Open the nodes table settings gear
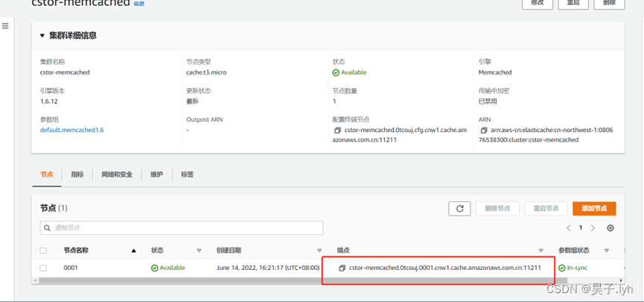644x302 pixels. [610, 228]
